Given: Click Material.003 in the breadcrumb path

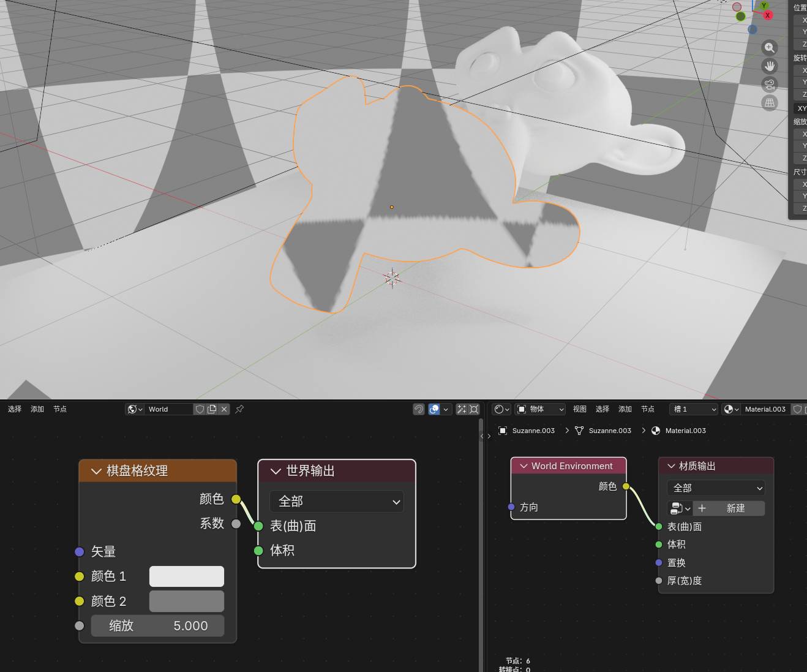Looking at the screenshot, I should coord(685,431).
